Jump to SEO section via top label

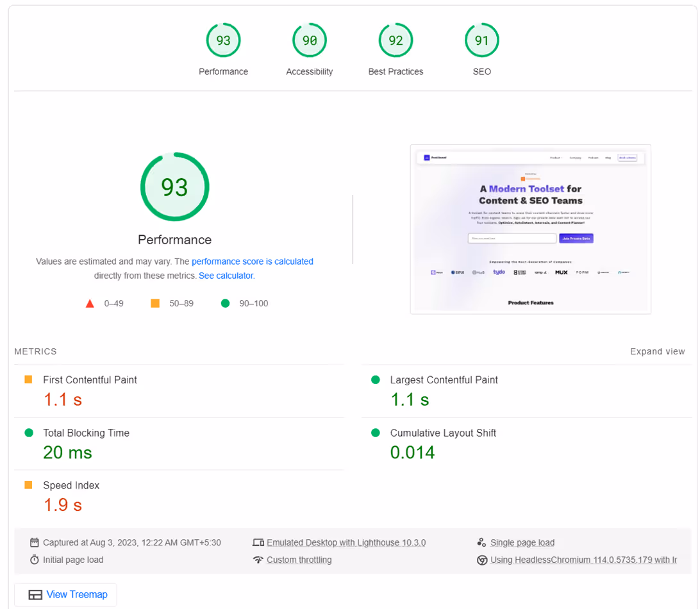tap(481, 71)
